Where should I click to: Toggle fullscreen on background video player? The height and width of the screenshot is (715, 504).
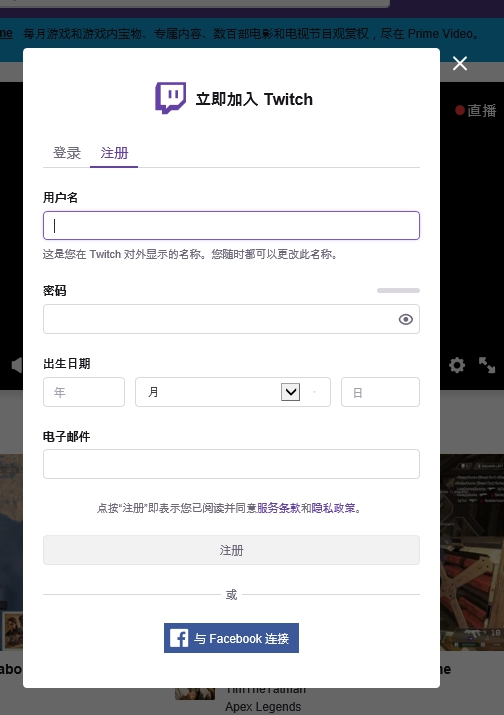coord(487,365)
